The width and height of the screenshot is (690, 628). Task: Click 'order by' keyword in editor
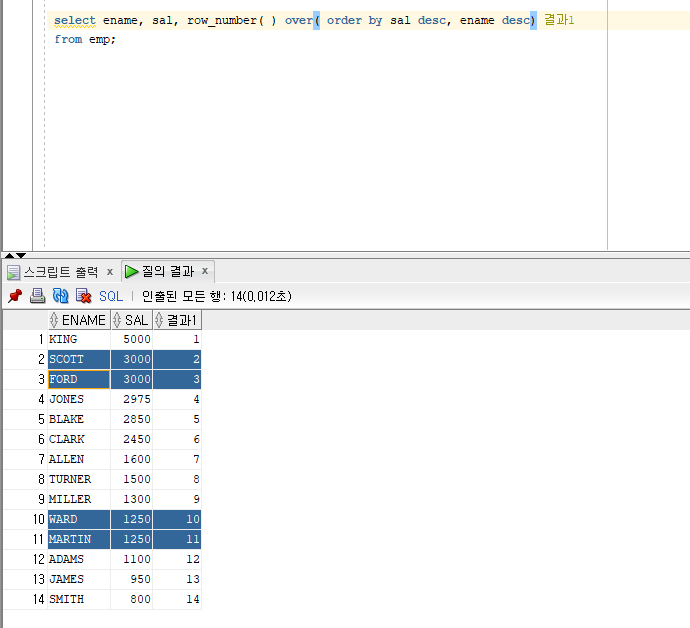click(x=354, y=21)
